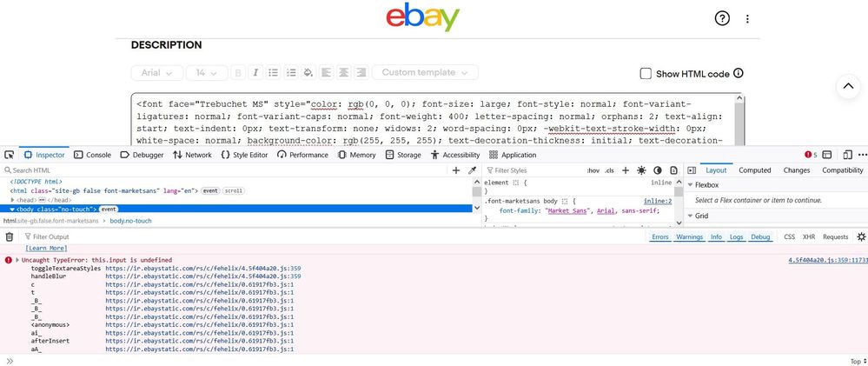
Task: Toggle CSS console filter
Action: (790, 237)
